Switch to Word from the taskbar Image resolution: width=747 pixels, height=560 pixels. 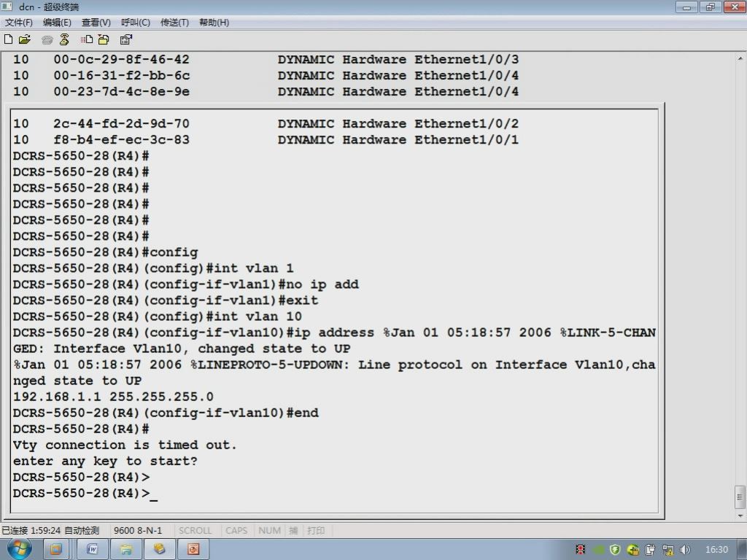pyautogui.click(x=92, y=550)
